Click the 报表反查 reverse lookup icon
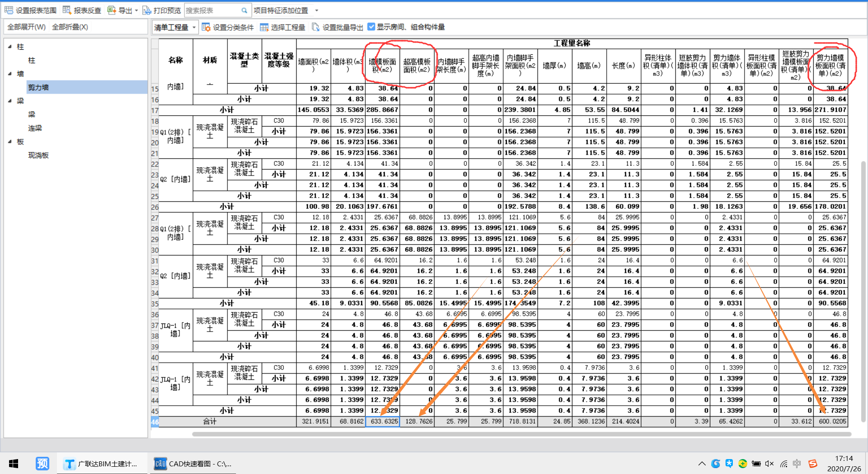Image resolution: width=868 pixels, height=474 pixels. coord(67,10)
